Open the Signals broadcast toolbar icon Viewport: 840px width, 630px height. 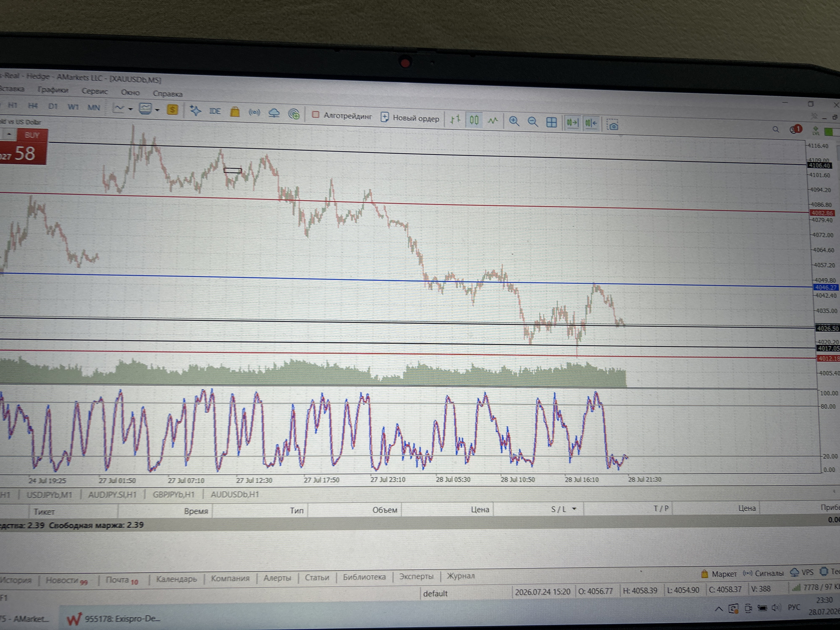[x=254, y=113]
